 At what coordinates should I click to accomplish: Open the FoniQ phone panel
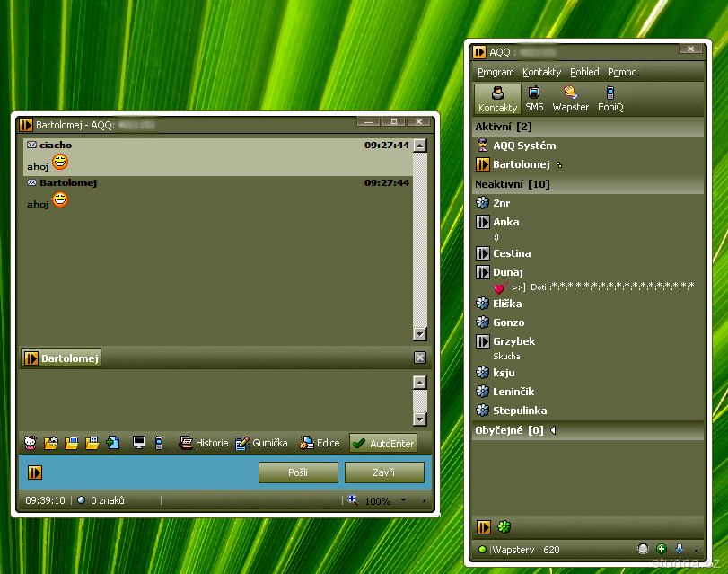(610, 99)
